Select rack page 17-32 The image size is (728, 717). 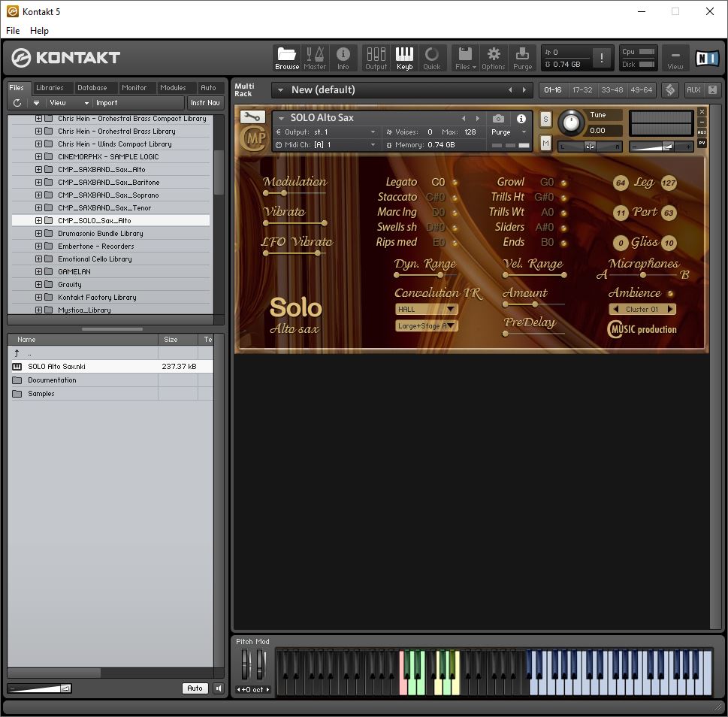click(582, 89)
